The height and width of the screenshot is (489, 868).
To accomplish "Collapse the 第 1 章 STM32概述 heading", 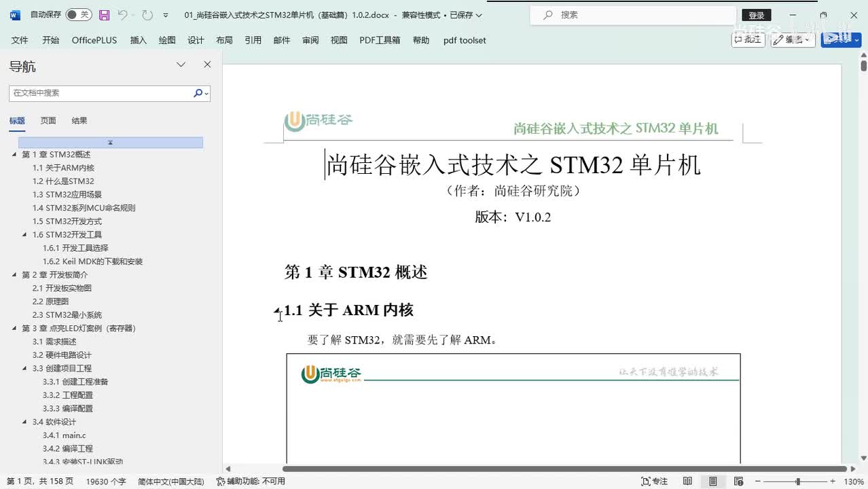I will point(14,155).
